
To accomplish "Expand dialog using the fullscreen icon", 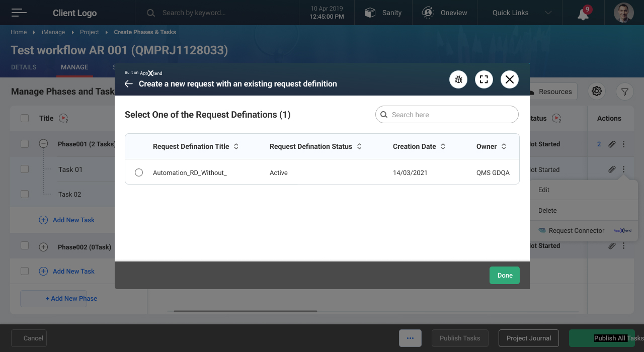I will point(484,79).
